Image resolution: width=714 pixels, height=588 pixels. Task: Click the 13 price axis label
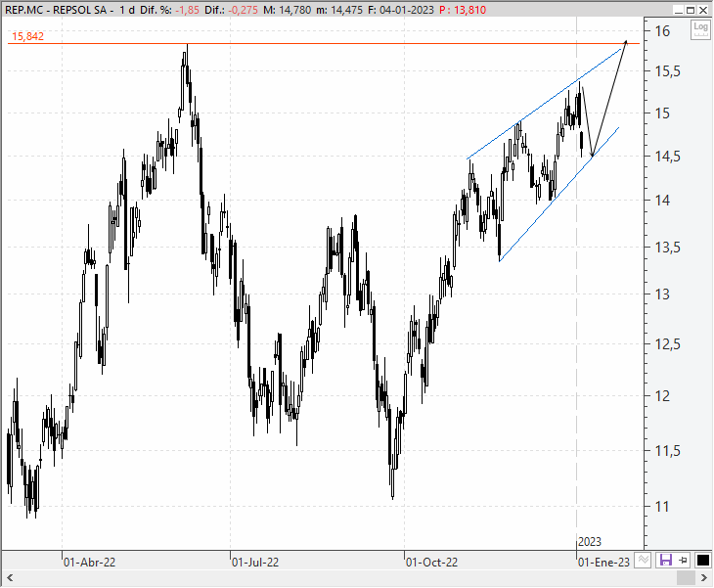pos(662,294)
